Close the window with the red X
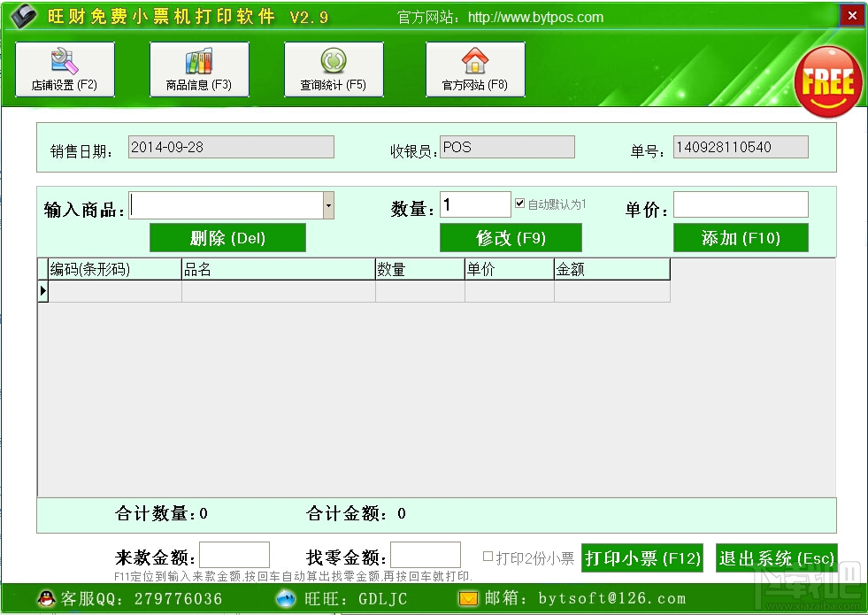868x615 pixels. [852, 16]
